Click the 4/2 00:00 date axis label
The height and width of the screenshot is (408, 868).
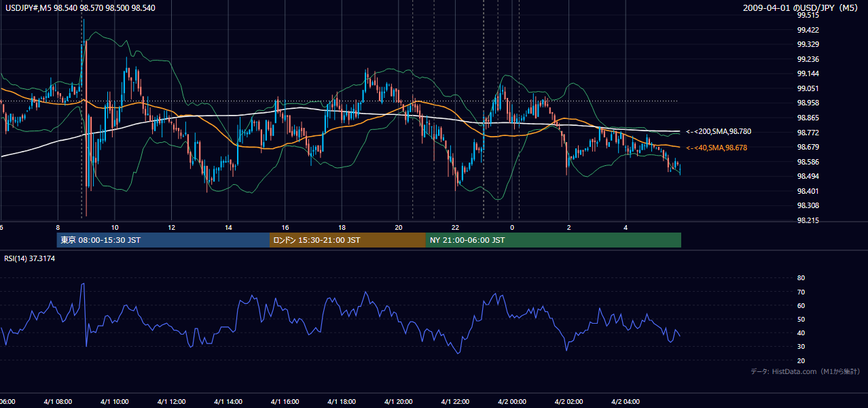[512, 402]
